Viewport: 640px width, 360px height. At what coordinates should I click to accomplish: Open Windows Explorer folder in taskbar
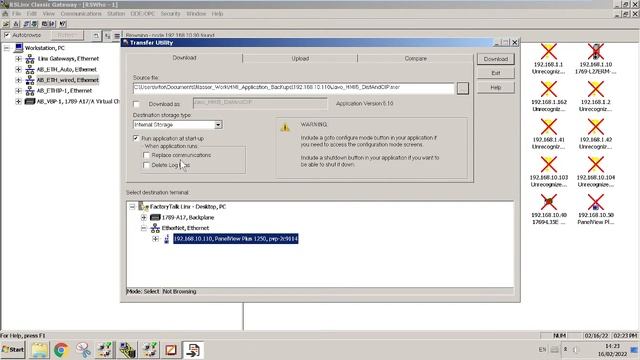click(x=40, y=350)
